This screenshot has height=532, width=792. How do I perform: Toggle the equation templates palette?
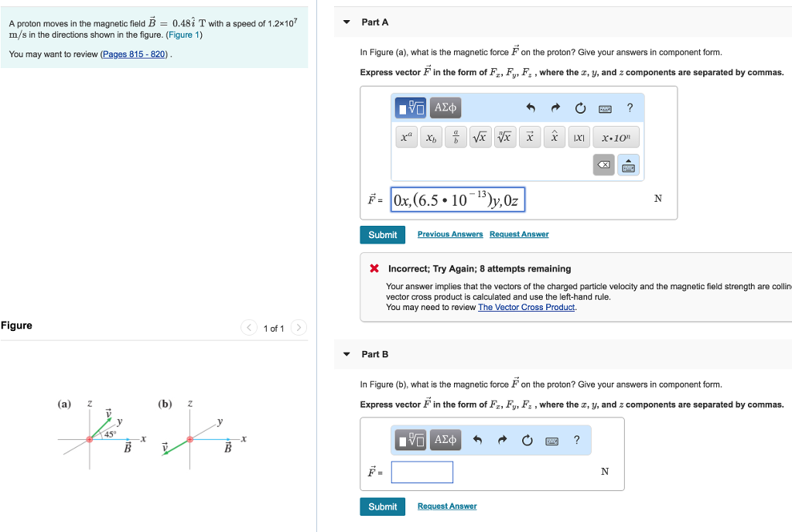(411, 107)
